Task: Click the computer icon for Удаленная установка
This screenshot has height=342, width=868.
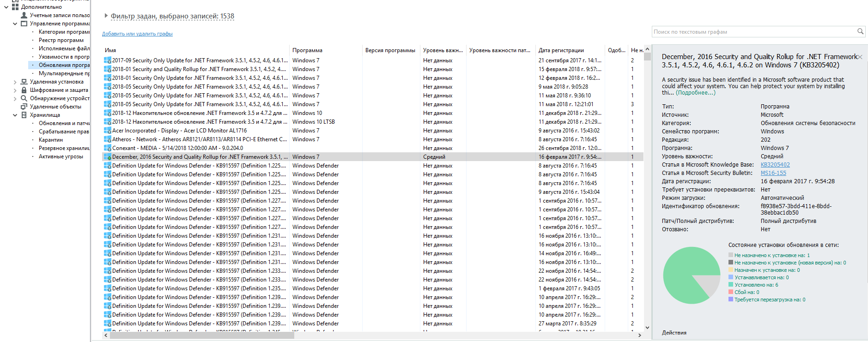Action: [x=24, y=82]
